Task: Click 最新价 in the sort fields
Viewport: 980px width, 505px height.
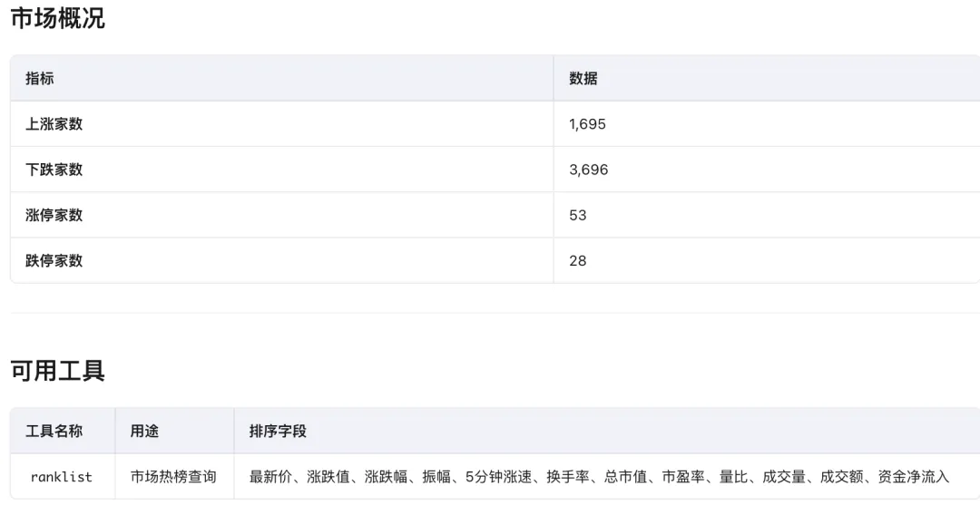Action: pyautogui.click(x=270, y=477)
